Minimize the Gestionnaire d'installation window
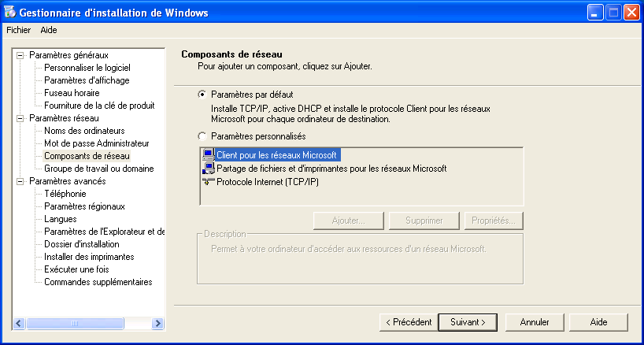644x345 pixels. (x=594, y=13)
